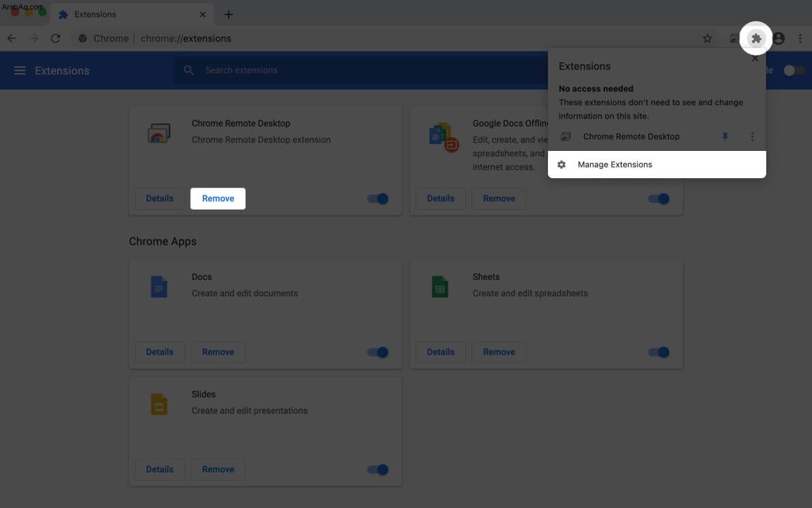Image resolution: width=812 pixels, height=508 pixels.
Task: Unpin Chrome Remote Desktop with the pin icon
Action: click(725, 137)
